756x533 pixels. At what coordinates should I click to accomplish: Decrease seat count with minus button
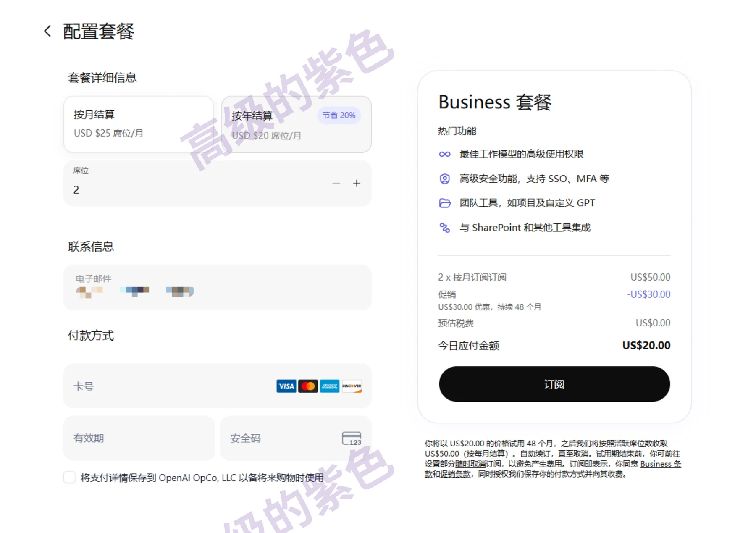click(x=336, y=184)
